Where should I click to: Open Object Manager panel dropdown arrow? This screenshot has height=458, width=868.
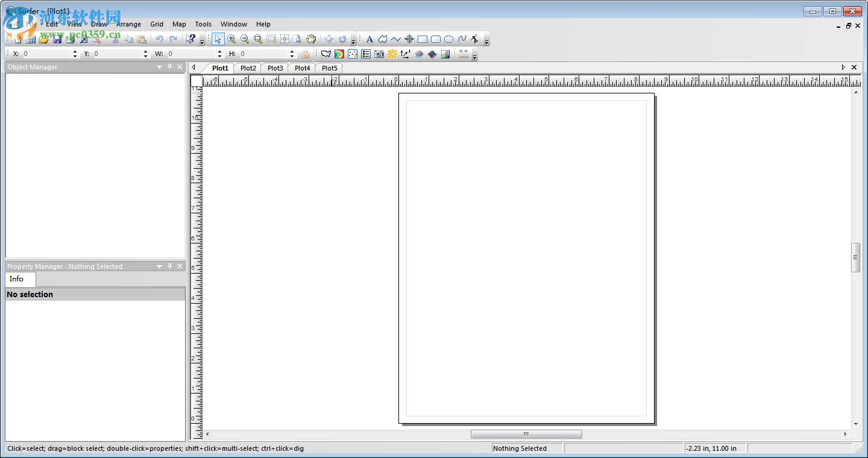[x=160, y=67]
